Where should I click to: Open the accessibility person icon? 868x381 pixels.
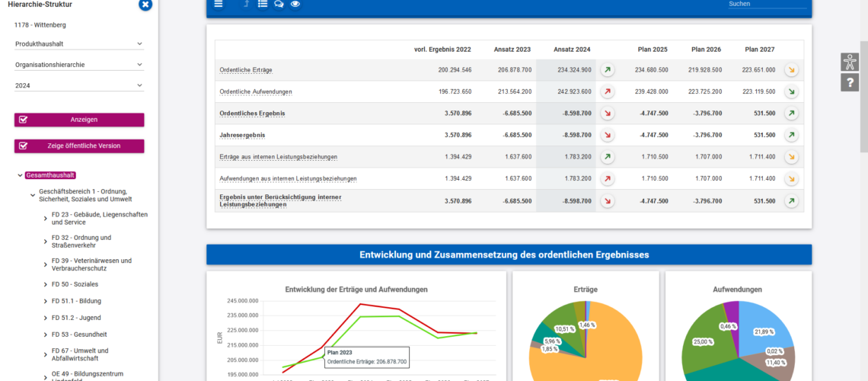click(850, 62)
